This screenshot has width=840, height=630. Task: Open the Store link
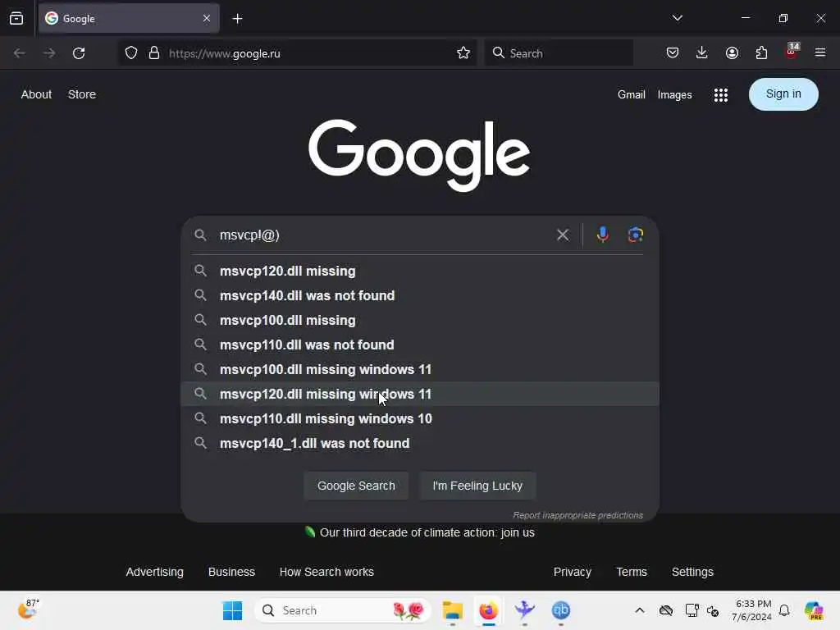82,94
